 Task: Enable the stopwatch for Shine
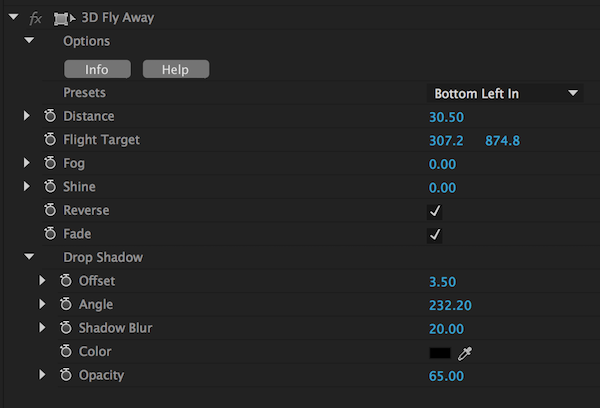tap(50, 188)
